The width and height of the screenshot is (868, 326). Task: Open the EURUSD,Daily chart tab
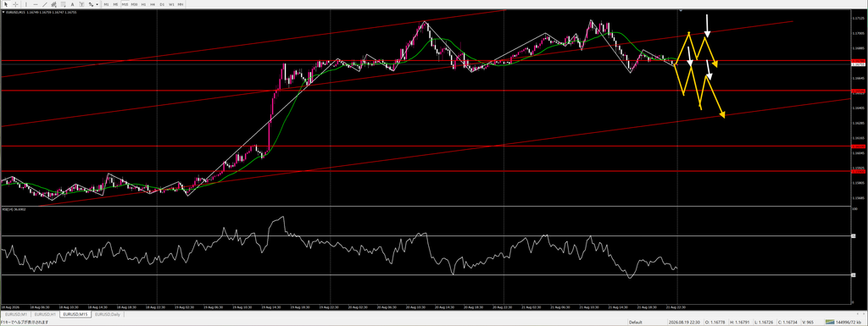[107, 314]
